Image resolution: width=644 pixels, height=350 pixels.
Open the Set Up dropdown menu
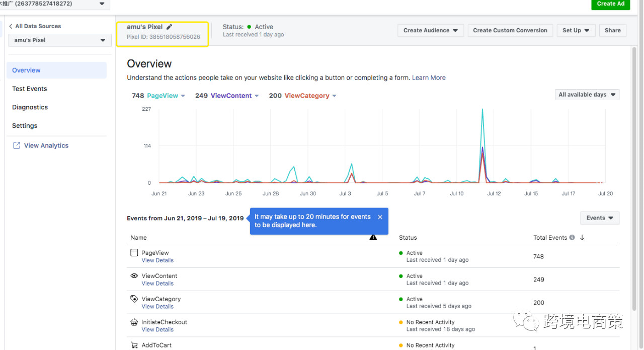click(x=576, y=30)
